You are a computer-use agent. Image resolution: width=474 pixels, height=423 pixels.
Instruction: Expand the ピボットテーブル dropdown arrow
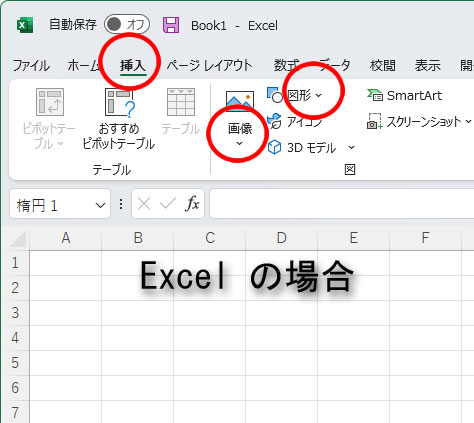pos(61,144)
